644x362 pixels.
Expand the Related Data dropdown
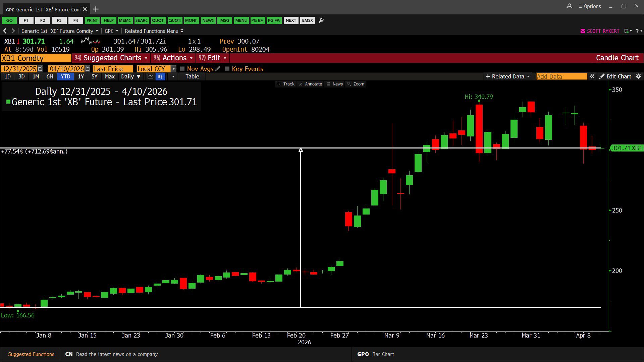[x=507, y=76]
